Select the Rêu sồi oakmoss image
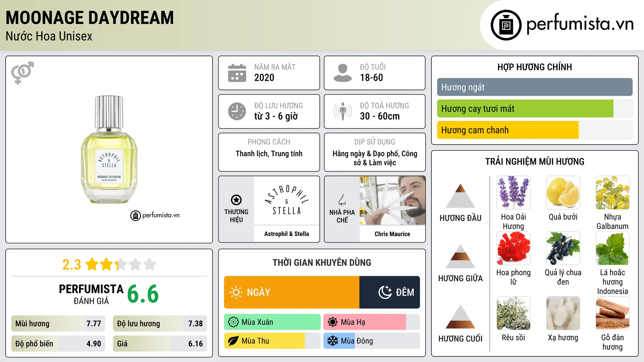 [514, 313]
